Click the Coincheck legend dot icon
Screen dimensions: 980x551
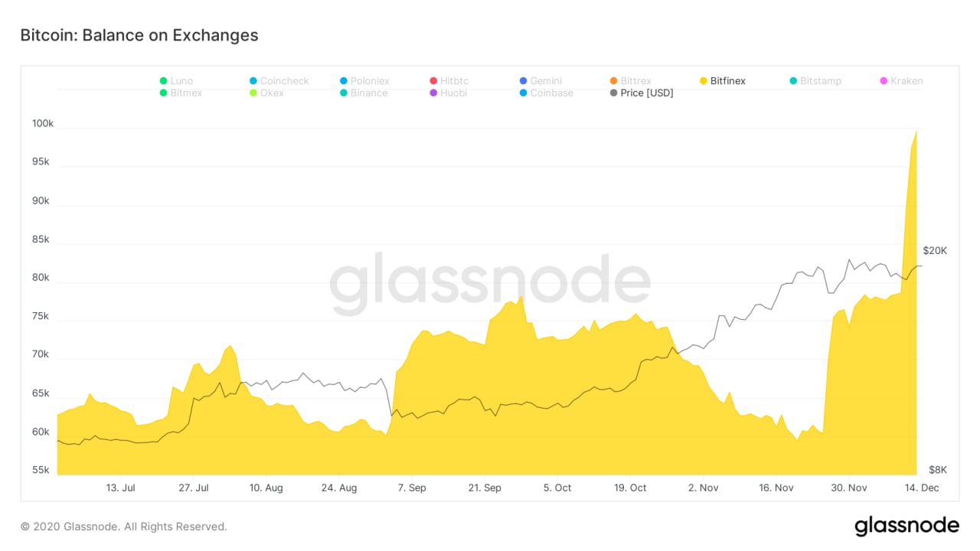pos(253,80)
